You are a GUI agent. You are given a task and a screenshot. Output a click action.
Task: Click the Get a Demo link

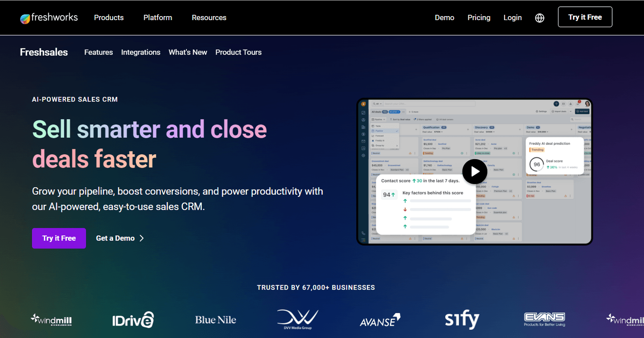115,238
